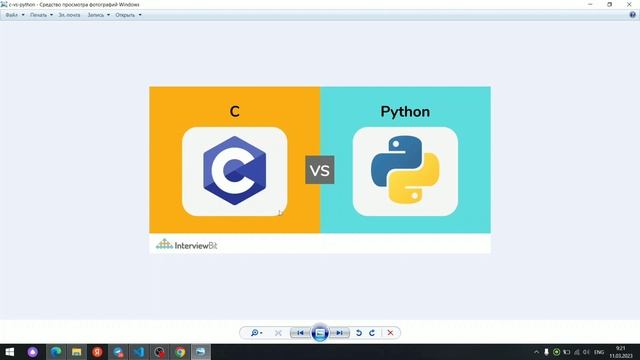Start the slideshow with center button
This screenshot has width=640, height=360.
320,333
